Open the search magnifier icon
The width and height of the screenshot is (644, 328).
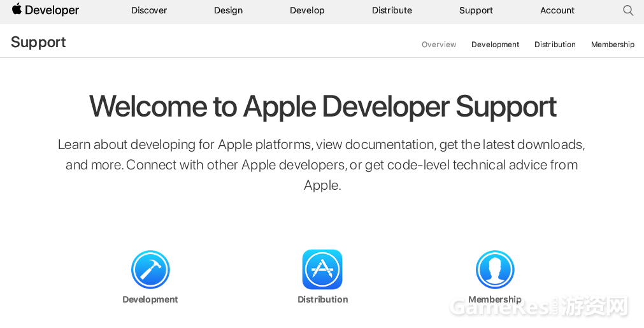coord(628,10)
